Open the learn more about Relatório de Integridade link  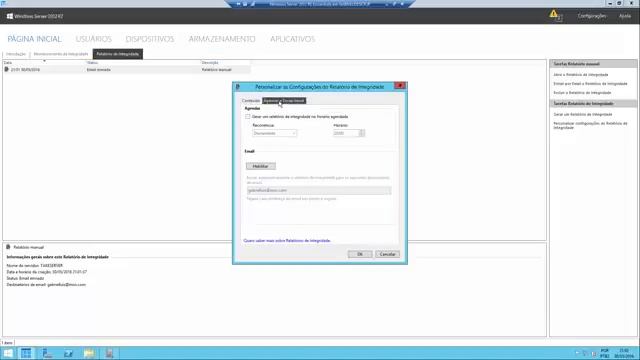tap(287, 241)
